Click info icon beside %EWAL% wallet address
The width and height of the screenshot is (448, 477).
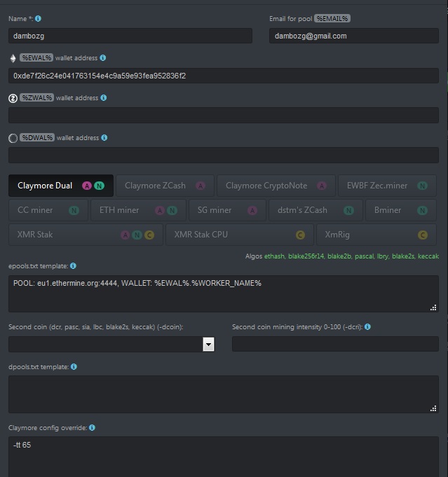coord(103,57)
